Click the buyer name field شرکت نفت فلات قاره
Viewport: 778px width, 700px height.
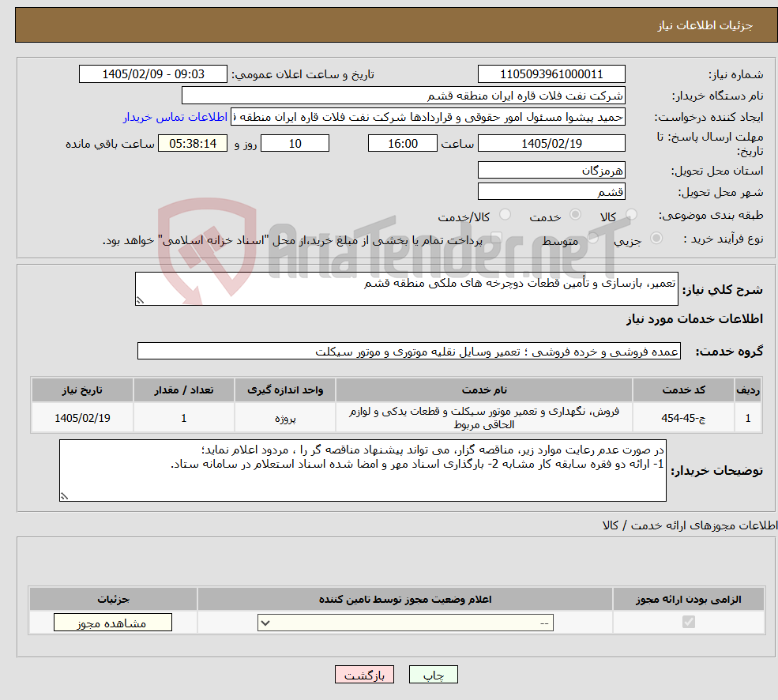[x=404, y=96]
